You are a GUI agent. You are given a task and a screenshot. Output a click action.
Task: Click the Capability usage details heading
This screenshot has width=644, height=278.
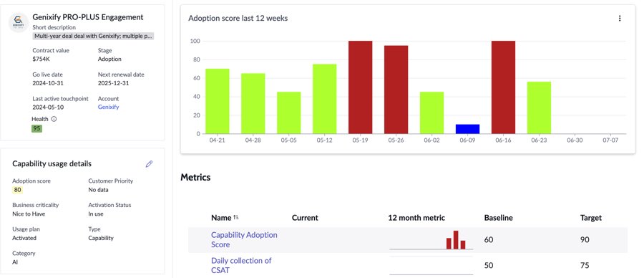point(52,163)
